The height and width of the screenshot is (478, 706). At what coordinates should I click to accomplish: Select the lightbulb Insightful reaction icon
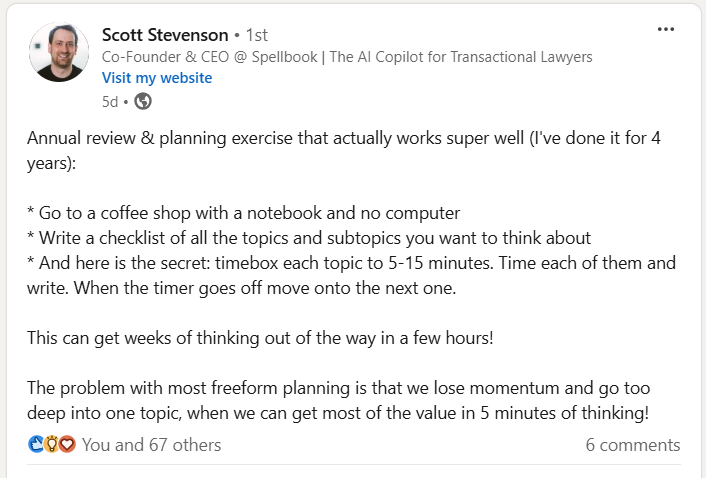coord(52,444)
